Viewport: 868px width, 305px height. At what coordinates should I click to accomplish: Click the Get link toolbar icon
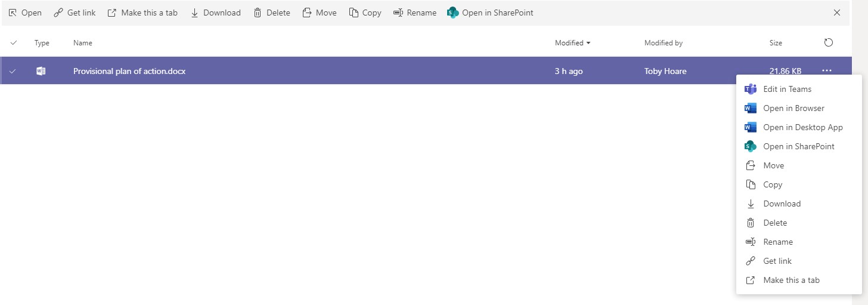pyautogui.click(x=58, y=13)
